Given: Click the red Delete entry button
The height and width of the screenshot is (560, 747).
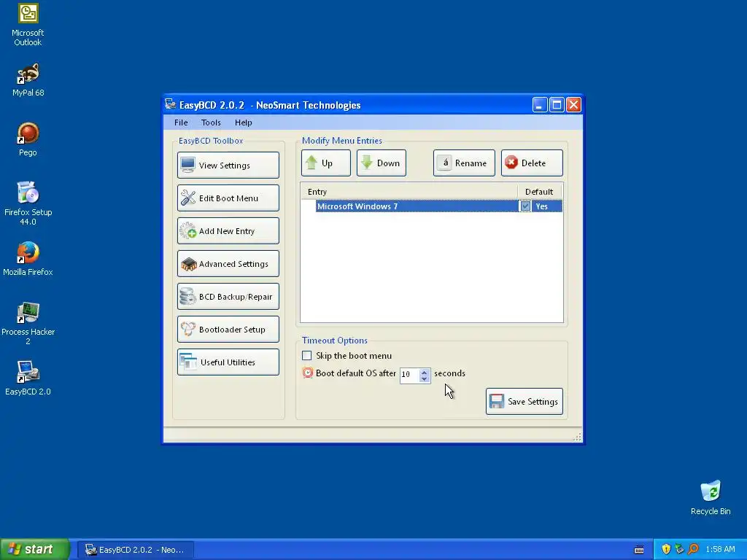Looking at the screenshot, I should 532,163.
